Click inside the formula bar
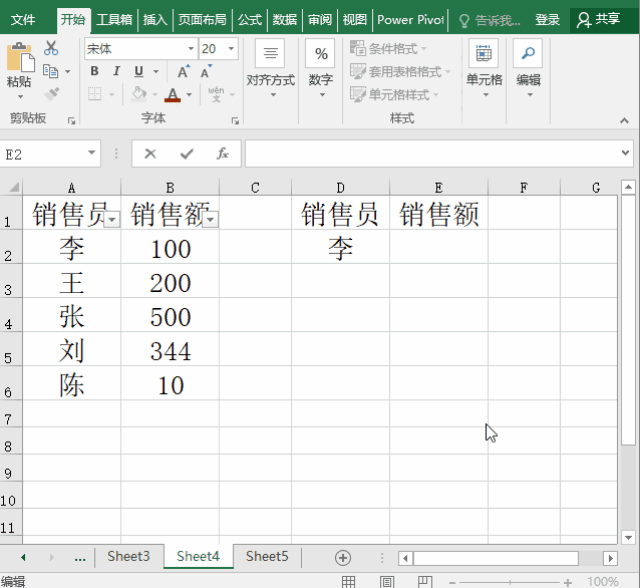The width and height of the screenshot is (640, 588). (x=432, y=154)
